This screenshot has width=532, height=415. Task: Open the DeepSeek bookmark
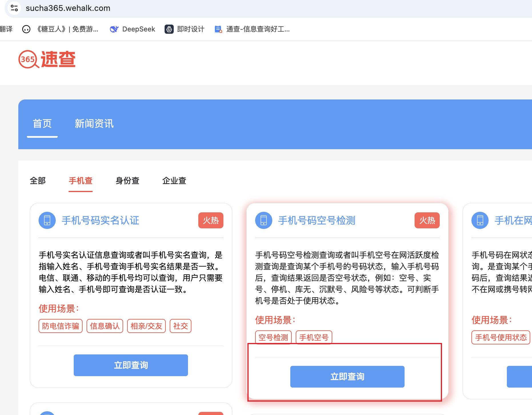[133, 29]
